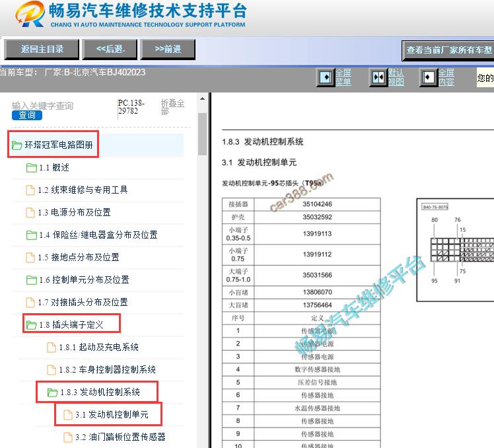This screenshot has height=448, width=494.
Task: Expand the 1.1 概述 tree node
Action: (54, 168)
